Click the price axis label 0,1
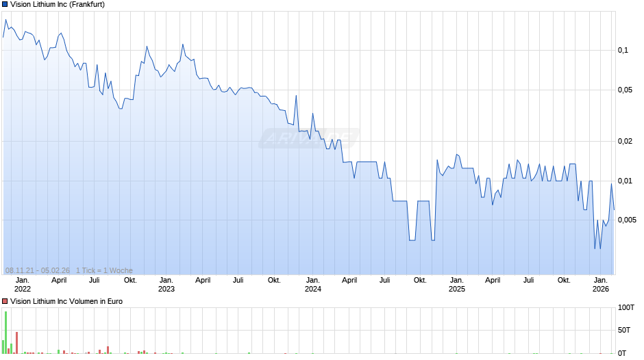 (x=623, y=50)
